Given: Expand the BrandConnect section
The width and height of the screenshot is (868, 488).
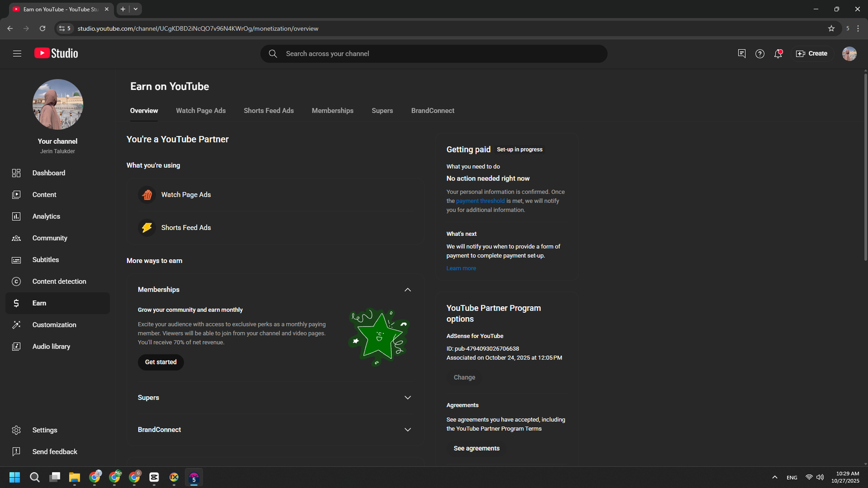Looking at the screenshot, I should coord(407,429).
